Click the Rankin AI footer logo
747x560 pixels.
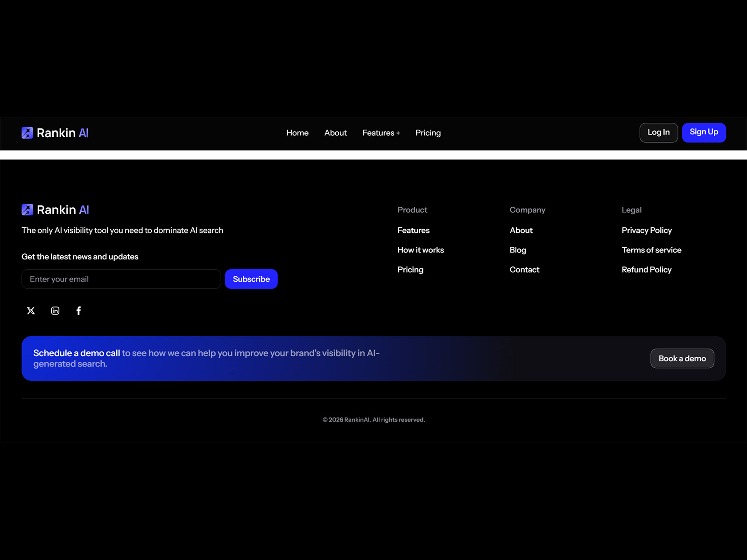[x=55, y=210]
